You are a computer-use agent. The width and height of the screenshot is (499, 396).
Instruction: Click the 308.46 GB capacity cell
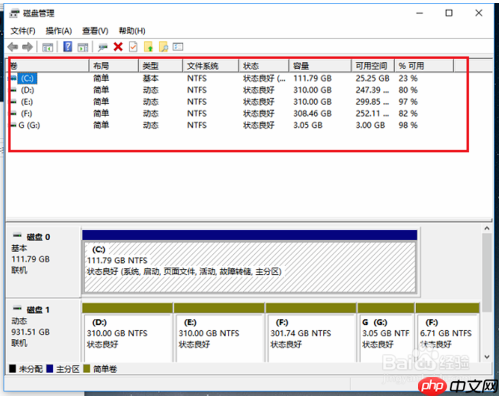[312, 114]
